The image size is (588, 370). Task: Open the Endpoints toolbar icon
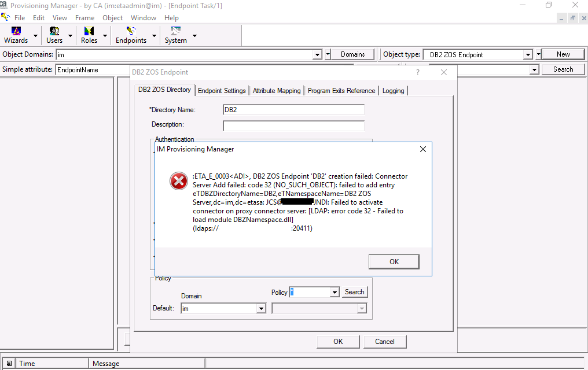click(131, 35)
